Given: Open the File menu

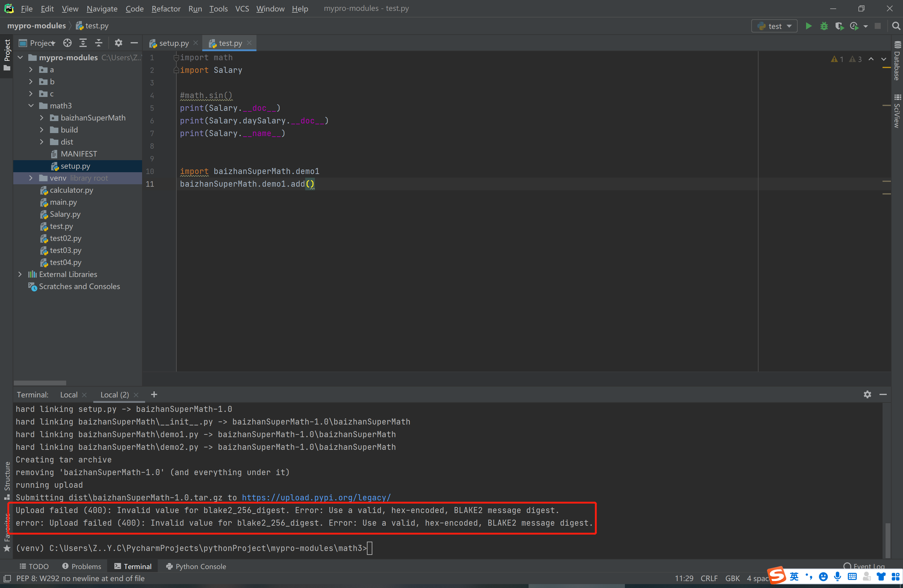Looking at the screenshot, I should click(26, 8).
